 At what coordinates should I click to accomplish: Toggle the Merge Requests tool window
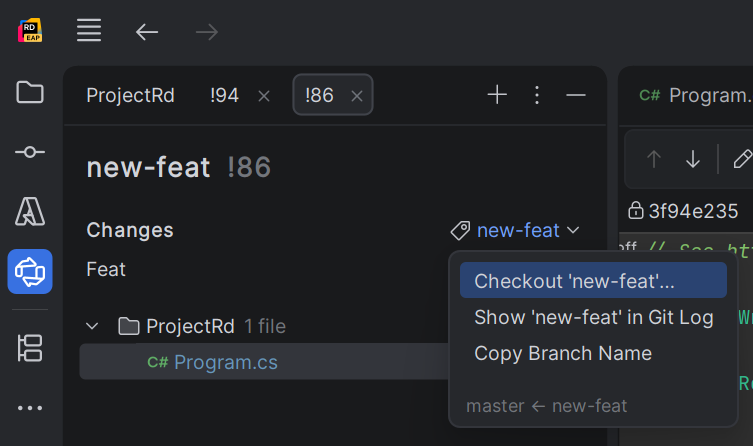pos(30,271)
